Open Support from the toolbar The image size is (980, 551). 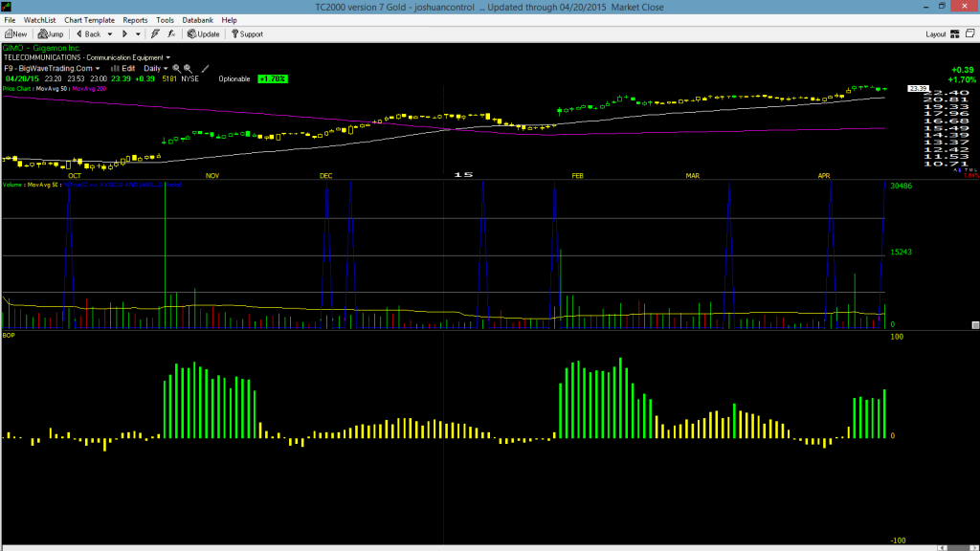(247, 34)
